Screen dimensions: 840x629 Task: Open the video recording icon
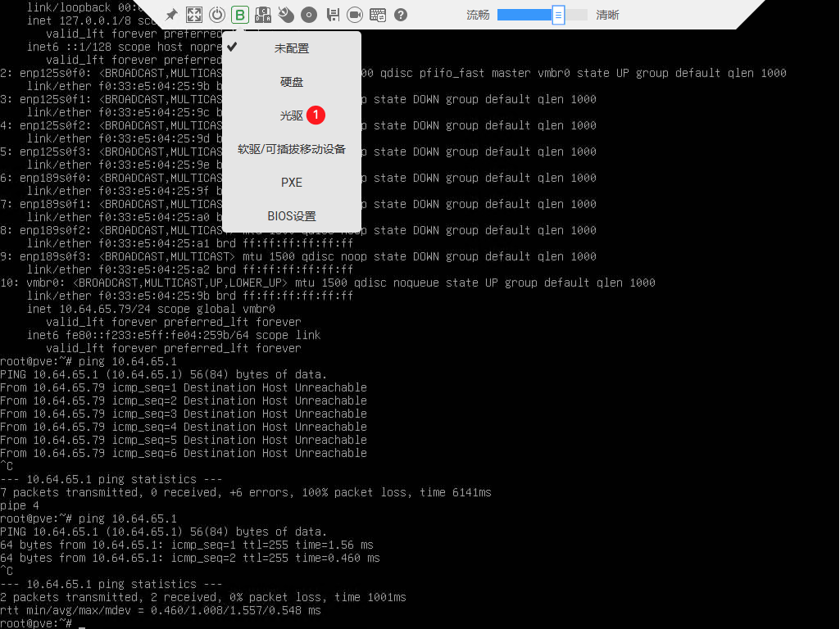click(x=356, y=14)
